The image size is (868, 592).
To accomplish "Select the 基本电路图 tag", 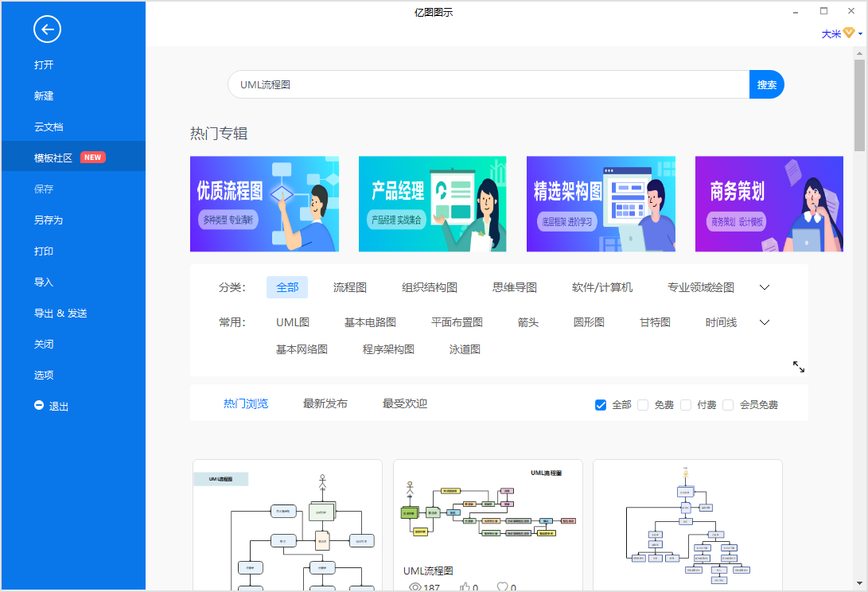I will click(370, 322).
